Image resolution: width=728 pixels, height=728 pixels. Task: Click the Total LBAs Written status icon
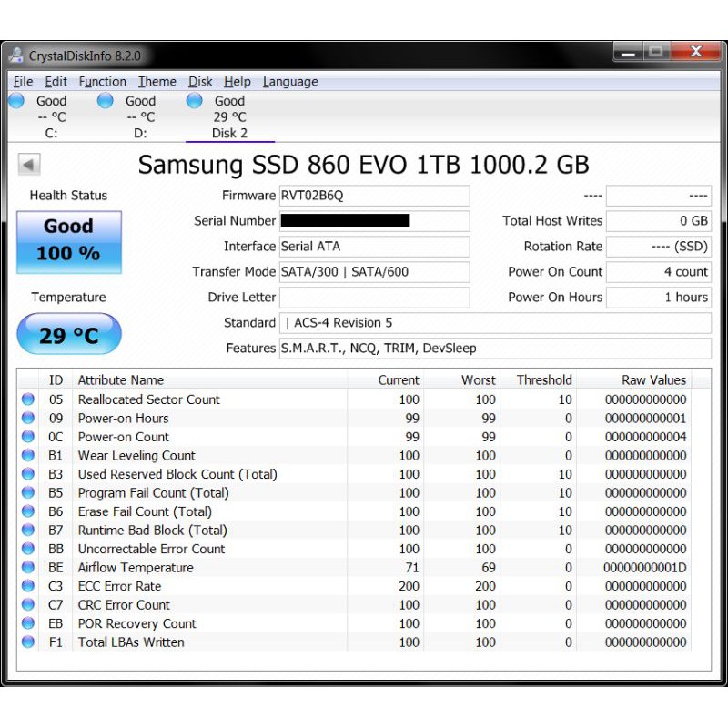28,642
